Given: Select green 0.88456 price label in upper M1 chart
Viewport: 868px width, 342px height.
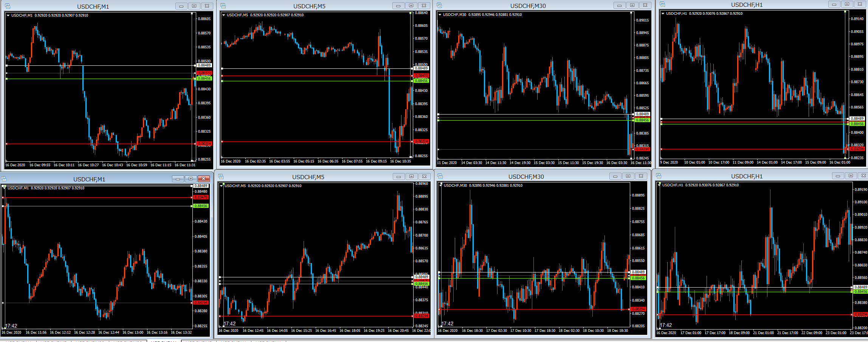Looking at the screenshot, I should [x=204, y=79].
